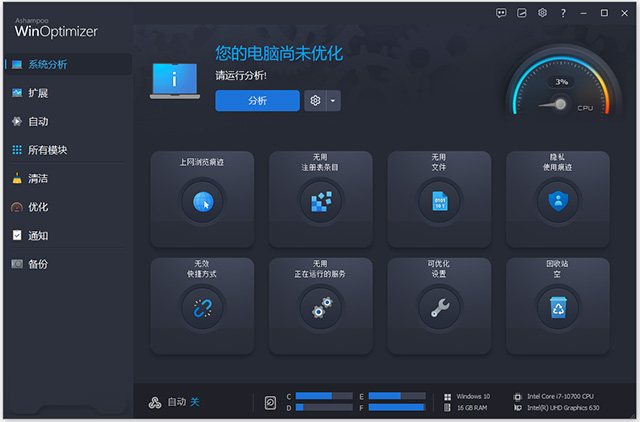The width and height of the screenshot is (640, 422).
Task: Click the disk drive icon in status bar
Action: (270, 402)
